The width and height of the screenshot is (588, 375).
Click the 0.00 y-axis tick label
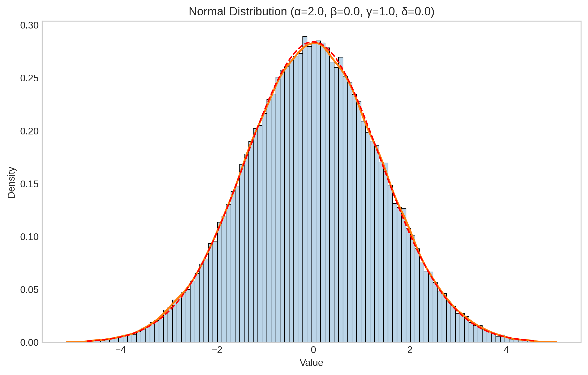coord(29,343)
